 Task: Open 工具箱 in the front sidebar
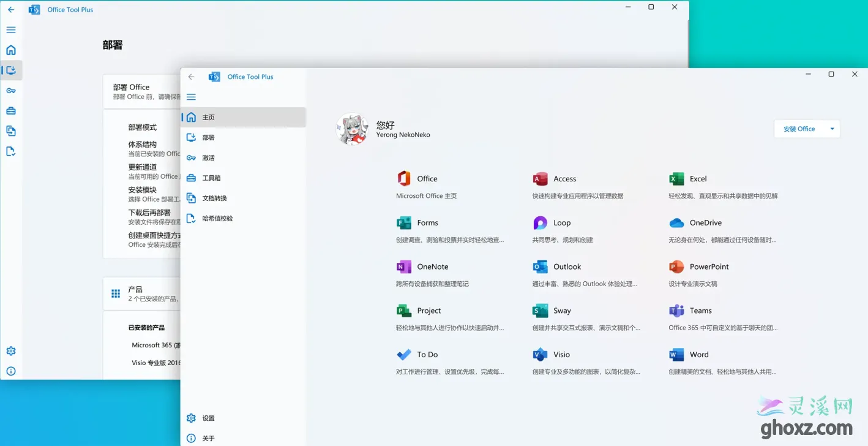tap(244, 178)
